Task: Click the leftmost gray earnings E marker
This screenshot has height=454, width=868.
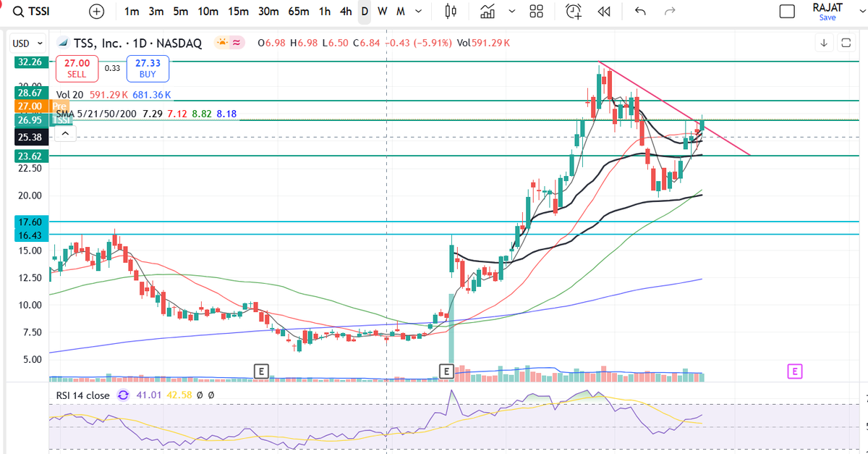Action: (262, 371)
